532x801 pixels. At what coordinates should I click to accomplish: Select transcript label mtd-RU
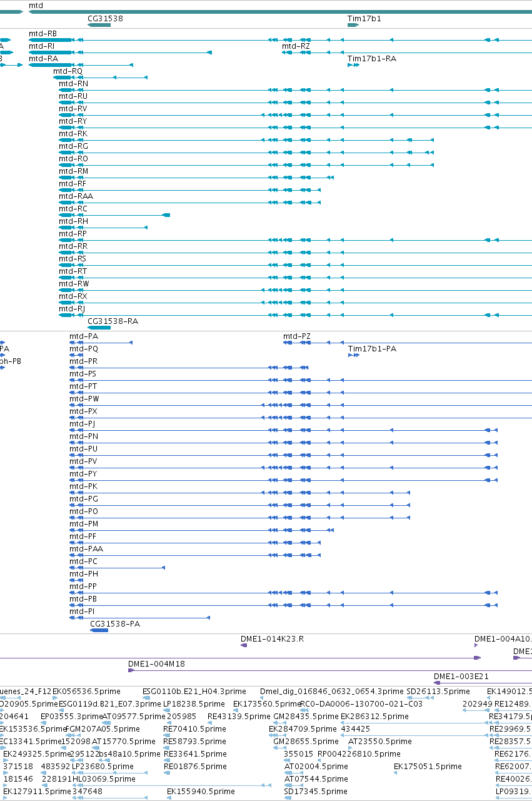(x=73, y=96)
